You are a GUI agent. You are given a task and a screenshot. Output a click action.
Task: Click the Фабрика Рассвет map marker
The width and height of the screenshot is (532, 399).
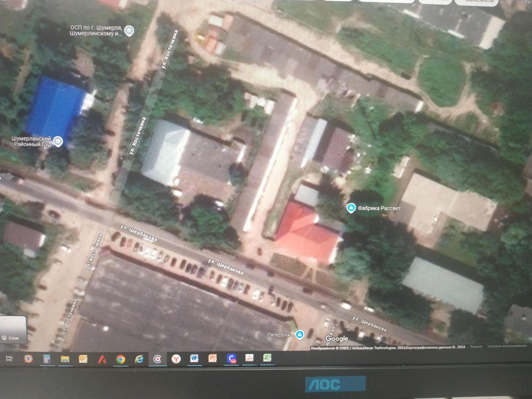tap(351, 208)
